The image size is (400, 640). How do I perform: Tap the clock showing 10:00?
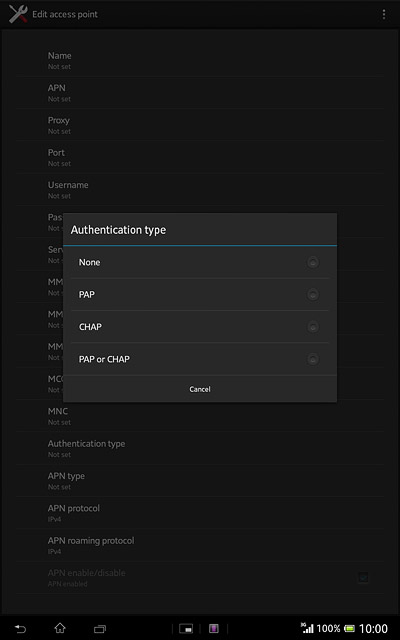click(373, 629)
